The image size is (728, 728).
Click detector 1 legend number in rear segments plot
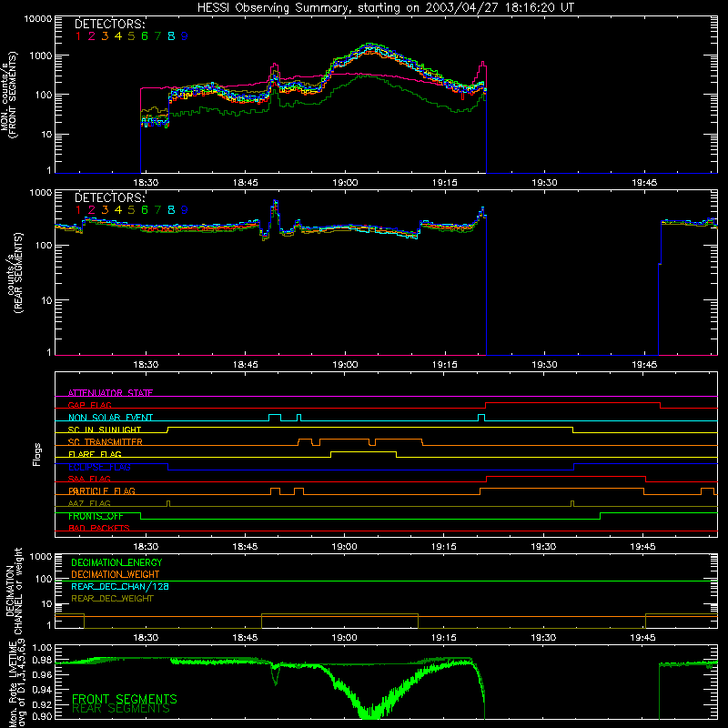(x=78, y=210)
